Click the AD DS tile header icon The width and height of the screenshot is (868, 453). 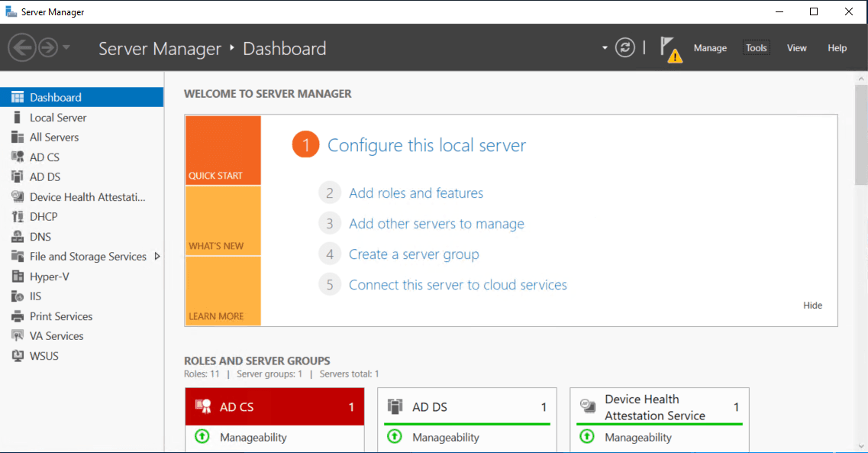click(x=395, y=406)
